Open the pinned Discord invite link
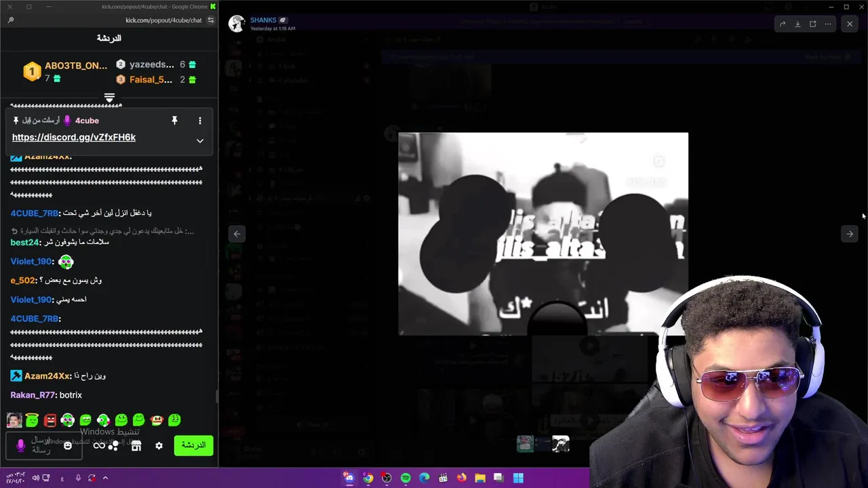Image resolution: width=868 pixels, height=488 pixels. pyautogui.click(x=74, y=137)
